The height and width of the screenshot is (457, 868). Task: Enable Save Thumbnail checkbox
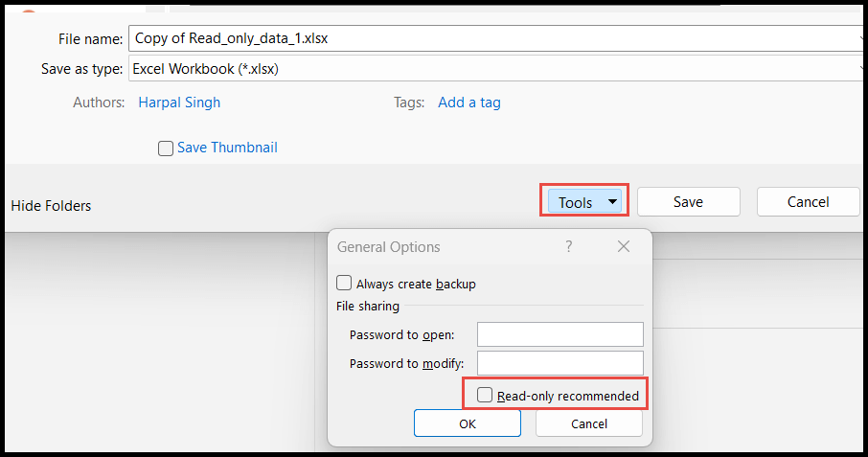click(x=165, y=149)
